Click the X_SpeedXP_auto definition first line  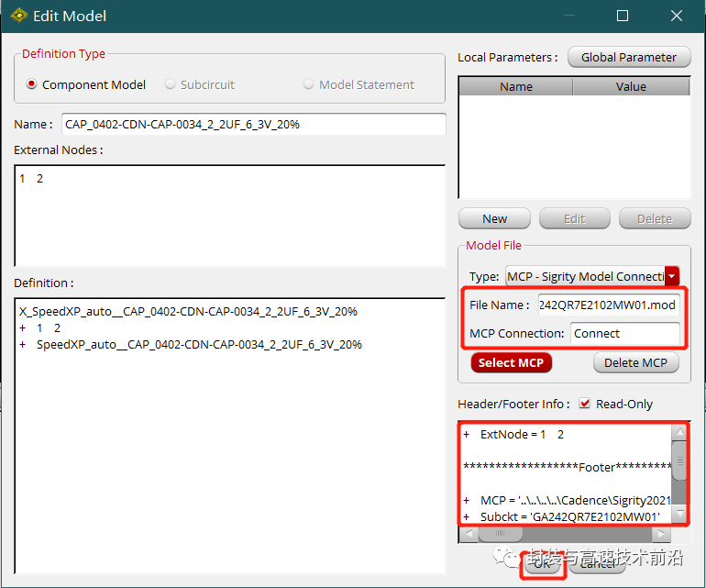pos(188,311)
